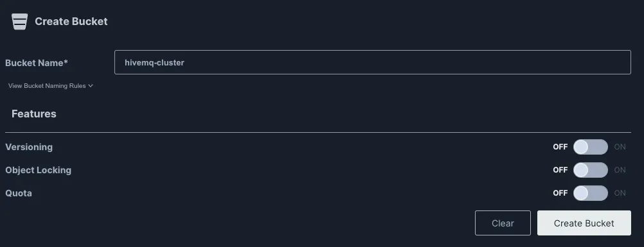Click the Versioning feature label
Image resolution: width=644 pixels, height=247 pixels.
(x=29, y=147)
